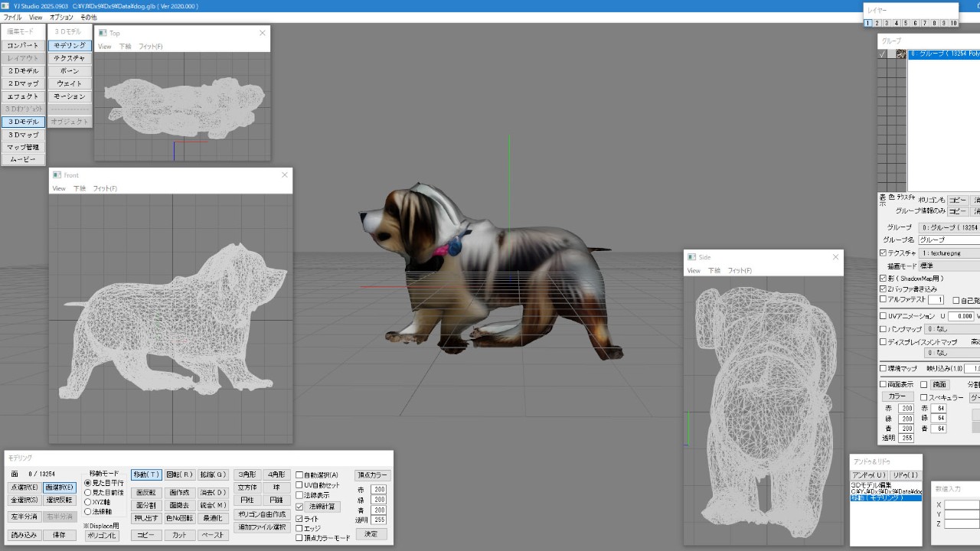Open the ファイル menu
This screenshot has width=980, height=551.
click(12, 17)
